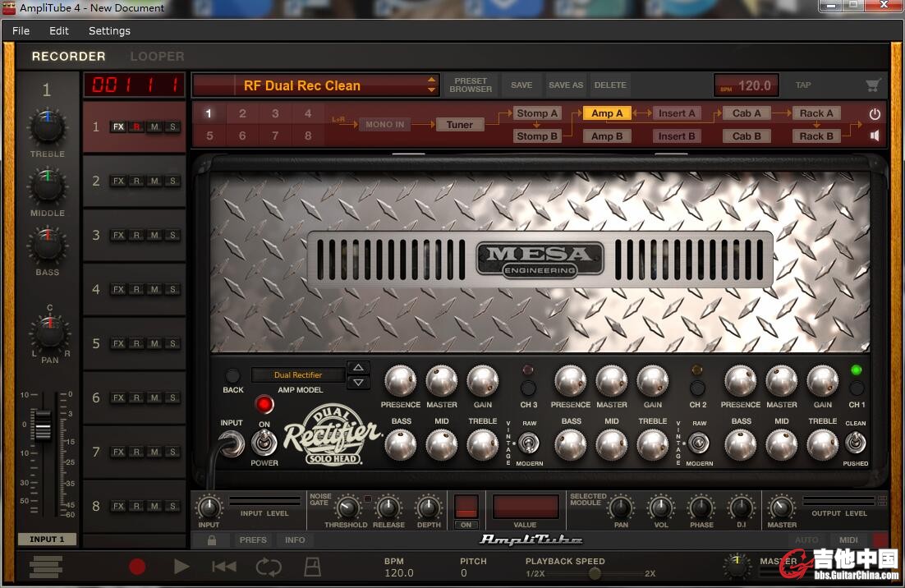This screenshot has width=905, height=588.
Task: Toggle the amp POWER switch
Action: click(x=264, y=443)
